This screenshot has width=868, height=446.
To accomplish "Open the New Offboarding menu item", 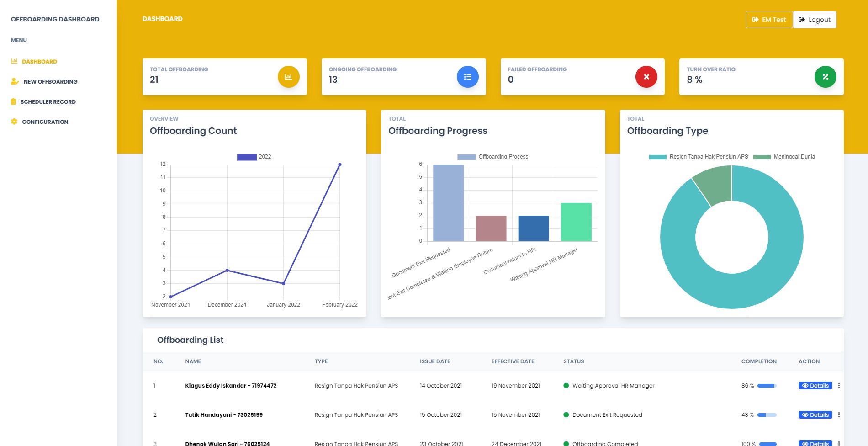I will click(x=50, y=82).
